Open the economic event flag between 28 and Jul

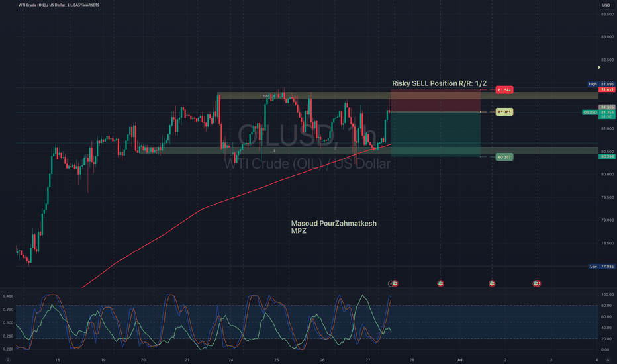[440, 283]
